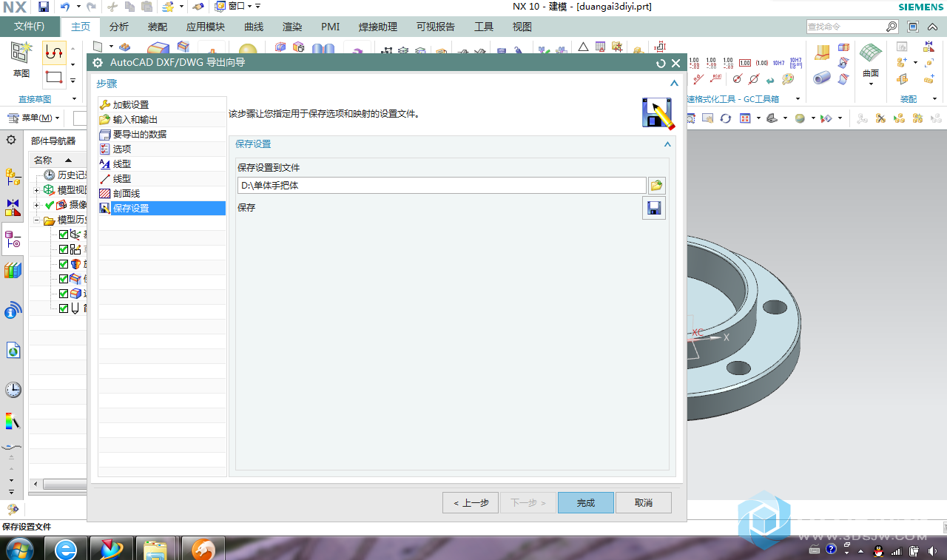Switch to the 曲线 tab
Viewport: 947px width, 560px height.
[254, 27]
